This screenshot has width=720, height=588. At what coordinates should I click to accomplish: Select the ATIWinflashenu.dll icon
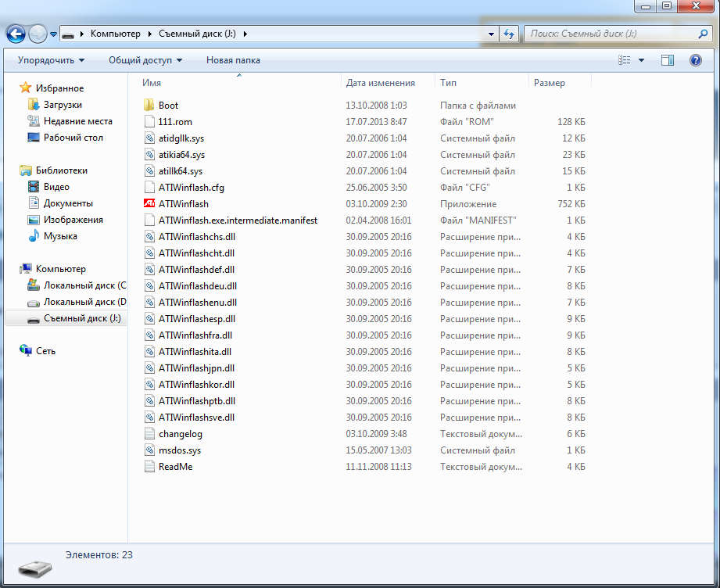149,303
